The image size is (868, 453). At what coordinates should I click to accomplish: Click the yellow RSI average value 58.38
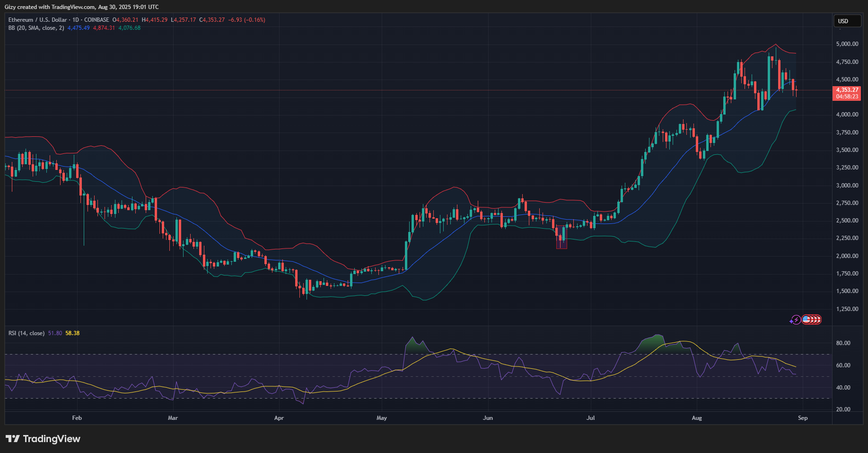[x=72, y=333]
